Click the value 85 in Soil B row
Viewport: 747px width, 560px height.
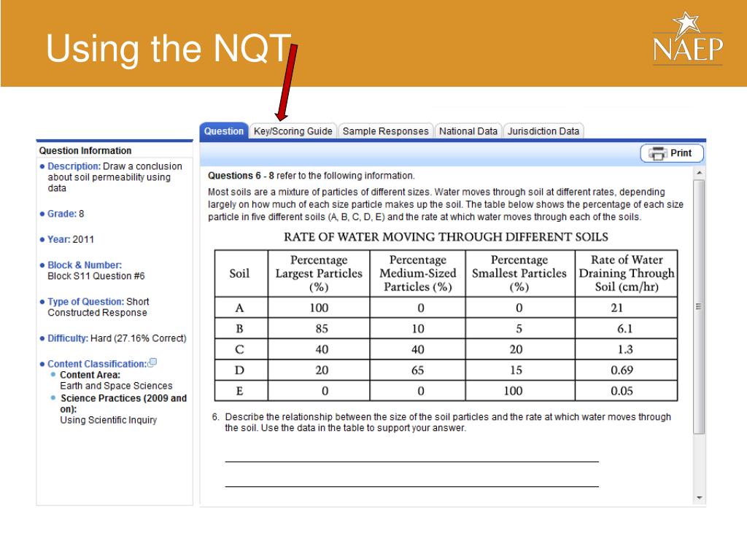click(x=322, y=329)
